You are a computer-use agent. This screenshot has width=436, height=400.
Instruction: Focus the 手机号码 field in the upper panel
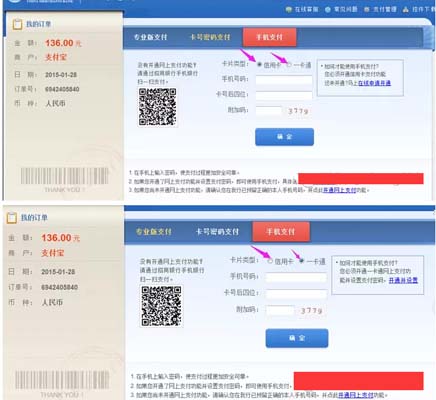(x=284, y=80)
